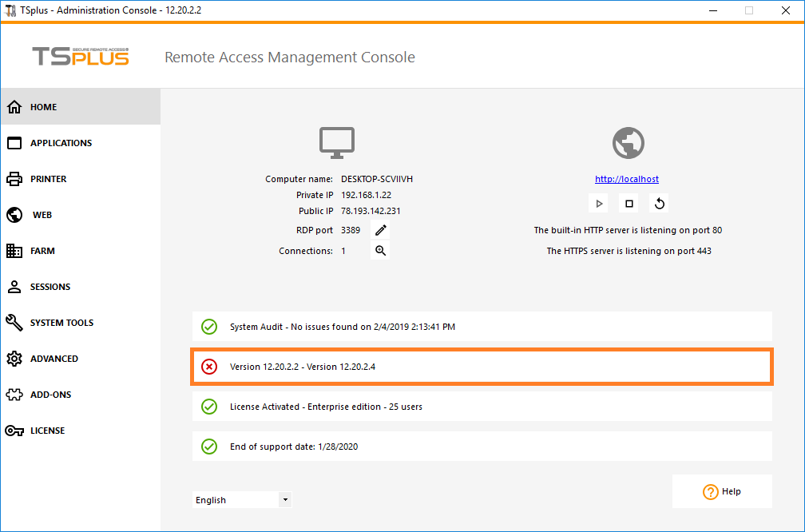
Task: Open the Help button
Action: pyautogui.click(x=722, y=491)
